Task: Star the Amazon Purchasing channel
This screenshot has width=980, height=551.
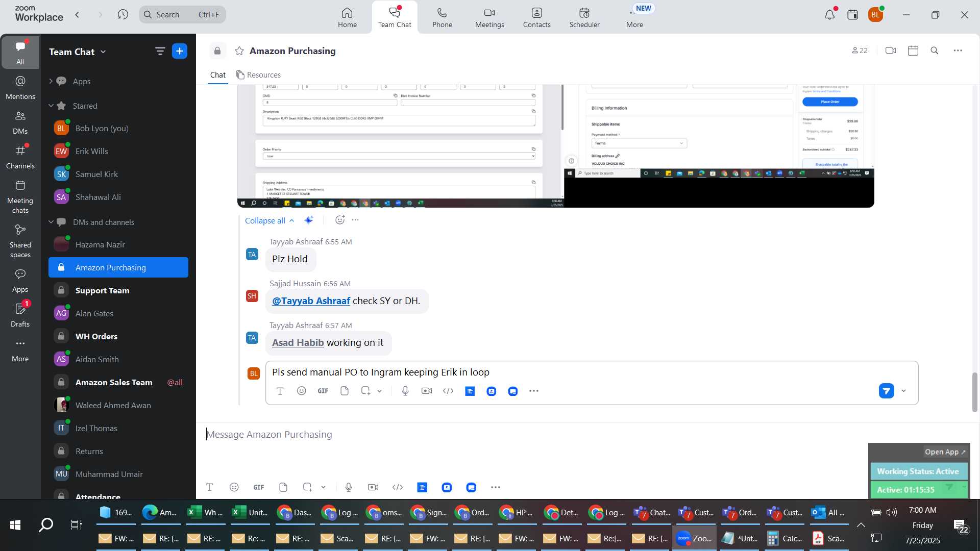Action: click(239, 51)
